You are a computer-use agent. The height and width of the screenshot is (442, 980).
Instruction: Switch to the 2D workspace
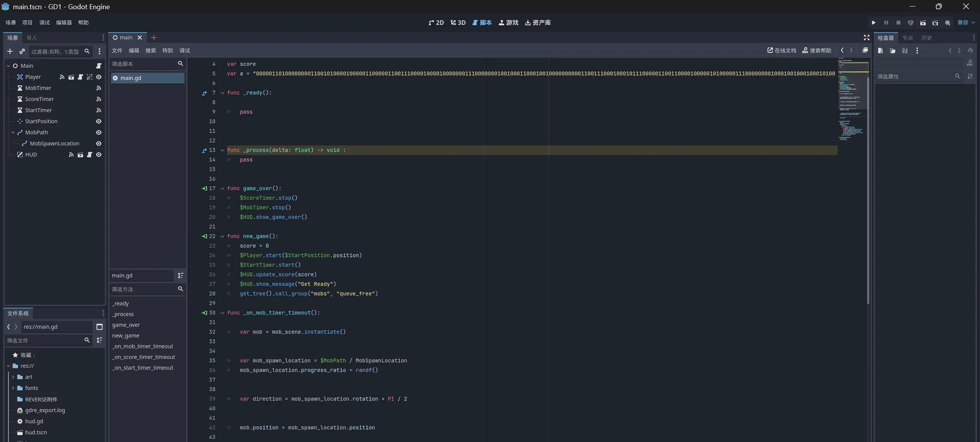point(436,23)
